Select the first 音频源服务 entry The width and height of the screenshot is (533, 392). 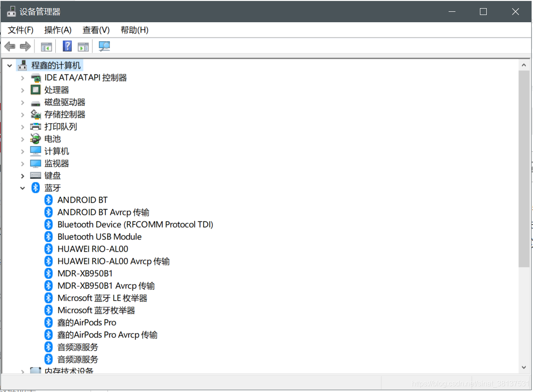78,347
